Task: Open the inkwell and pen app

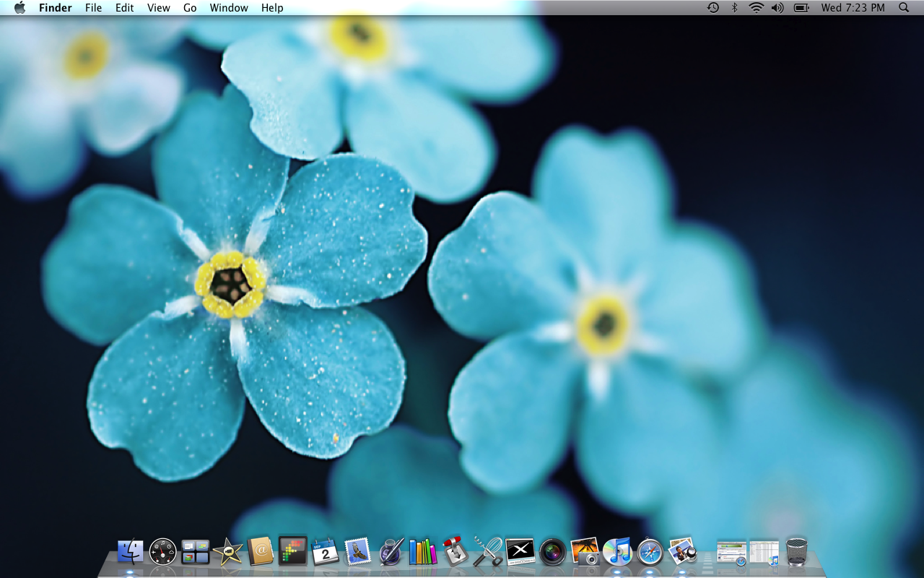Action: point(391,552)
